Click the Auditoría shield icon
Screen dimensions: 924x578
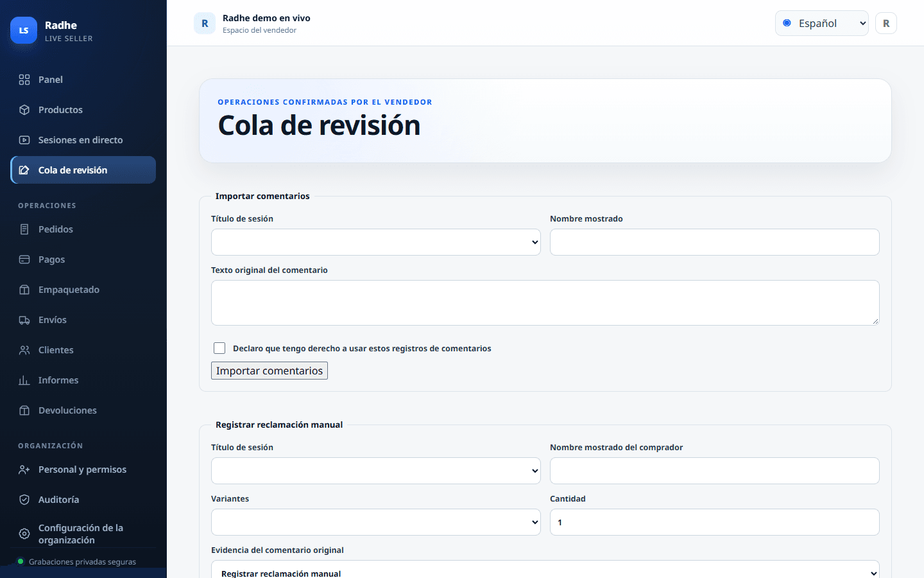[24, 500]
